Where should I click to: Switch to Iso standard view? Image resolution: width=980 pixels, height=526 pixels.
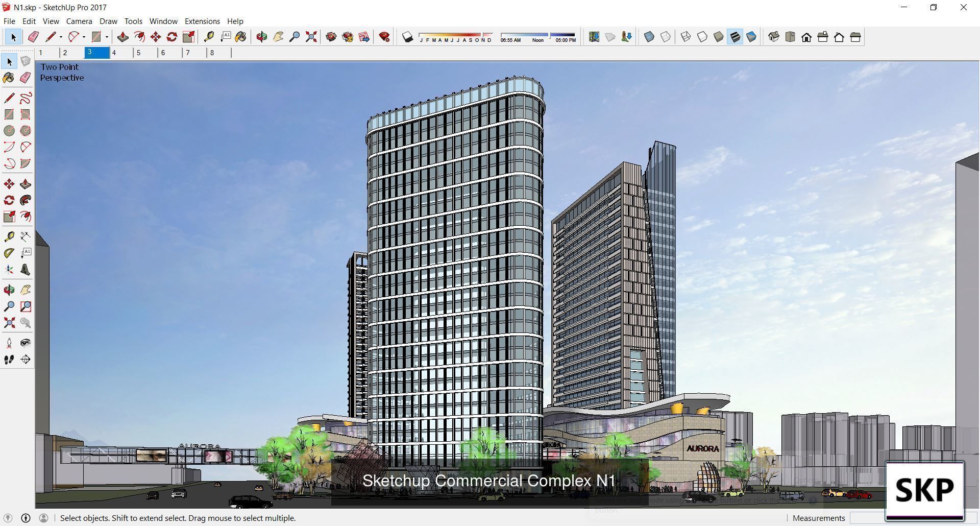click(x=774, y=37)
